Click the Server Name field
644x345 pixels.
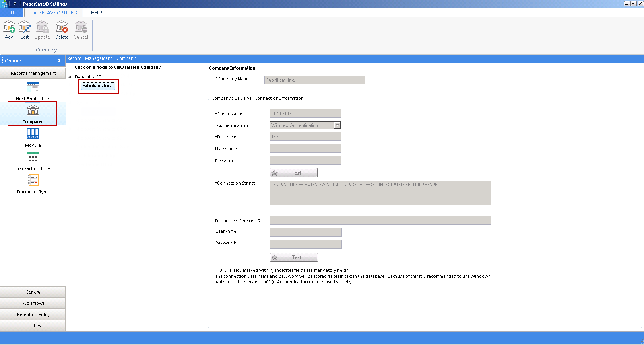pos(305,113)
